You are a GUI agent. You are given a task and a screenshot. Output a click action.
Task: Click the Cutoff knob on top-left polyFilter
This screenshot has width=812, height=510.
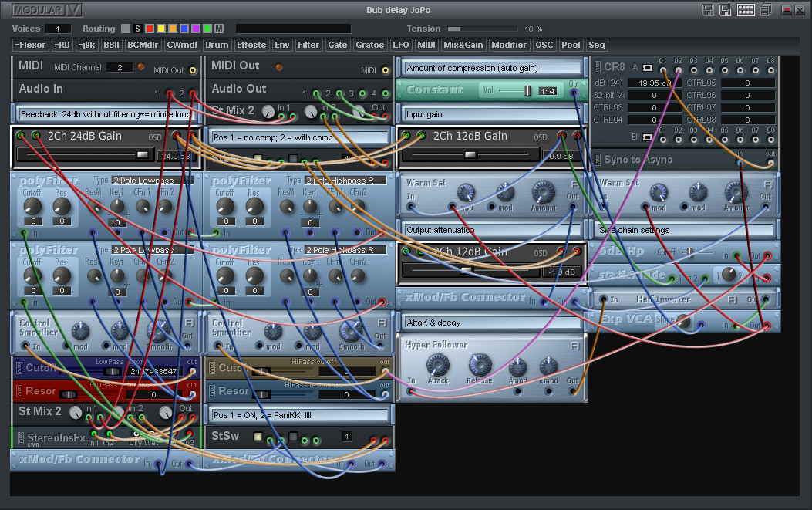pyautogui.click(x=32, y=206)
